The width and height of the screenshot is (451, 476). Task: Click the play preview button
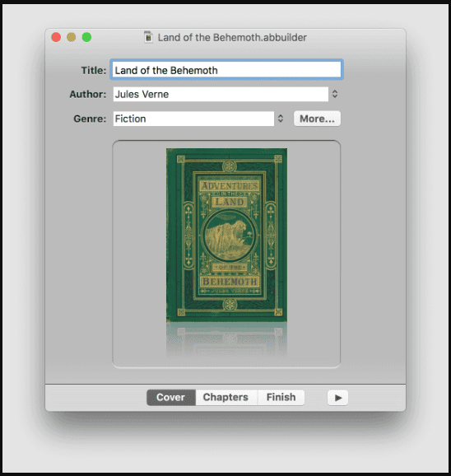[337, 398]
